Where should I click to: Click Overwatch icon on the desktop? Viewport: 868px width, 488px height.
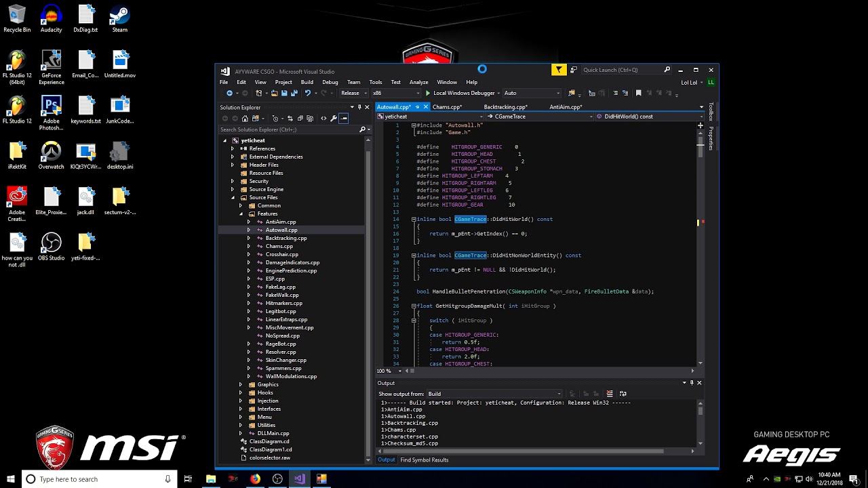coord(51,155)
